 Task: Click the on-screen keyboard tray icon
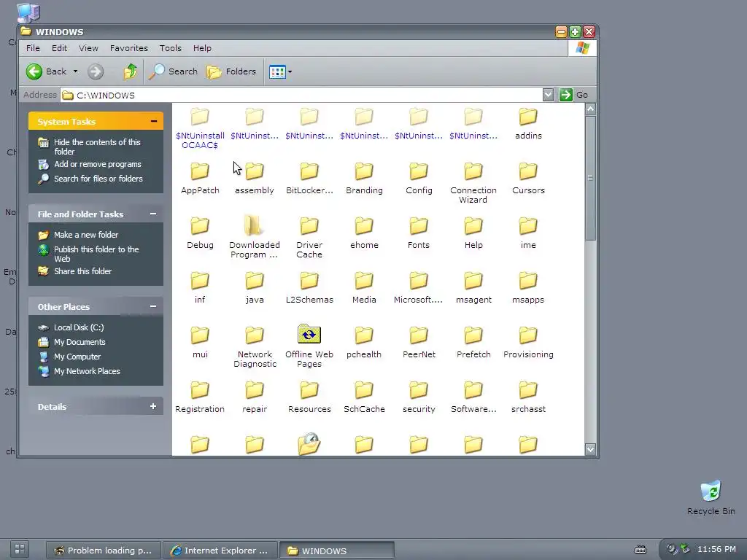coord(640,550)
